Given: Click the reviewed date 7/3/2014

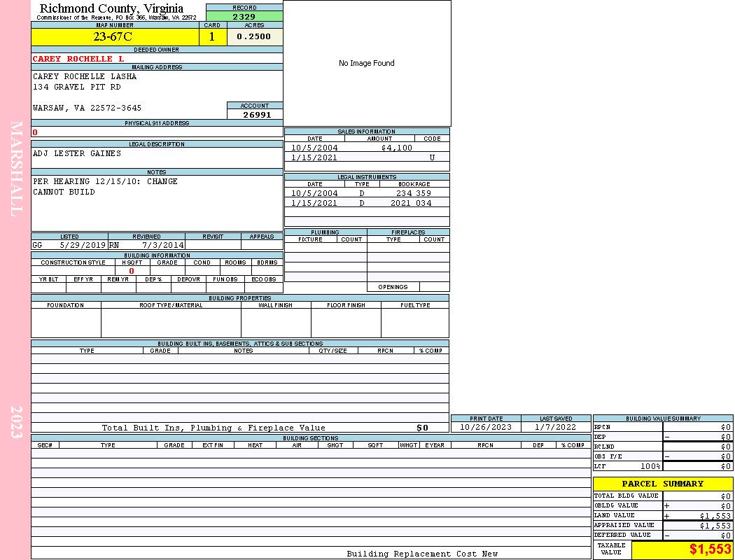Looking at the screenshot, I should pyautogui.click(x=163, y=246).
